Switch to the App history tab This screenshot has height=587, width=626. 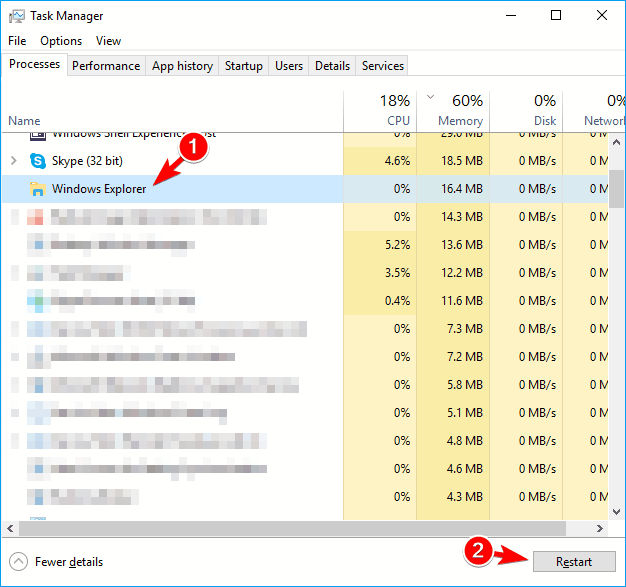pos(182,66)
